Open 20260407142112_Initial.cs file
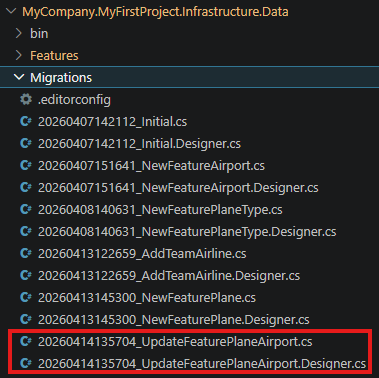379x378 pixels. tap(113, 122)
